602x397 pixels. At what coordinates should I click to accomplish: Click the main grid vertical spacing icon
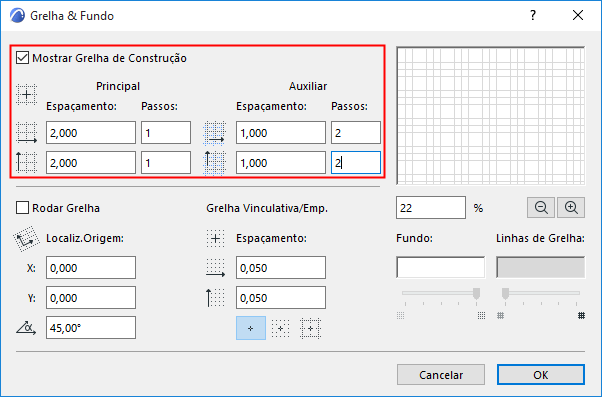point(26,162)
